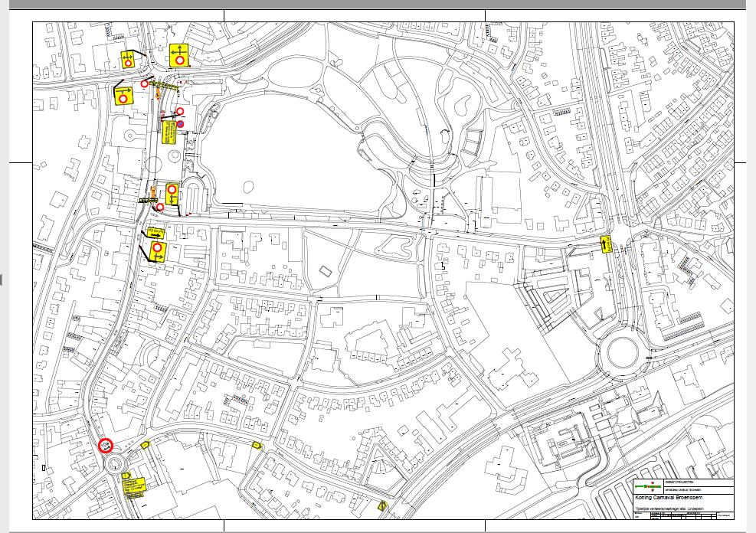756x533 pixels.
Task: Select the lowest yellow sign with red circle on the left street
Action: [157, 251]
